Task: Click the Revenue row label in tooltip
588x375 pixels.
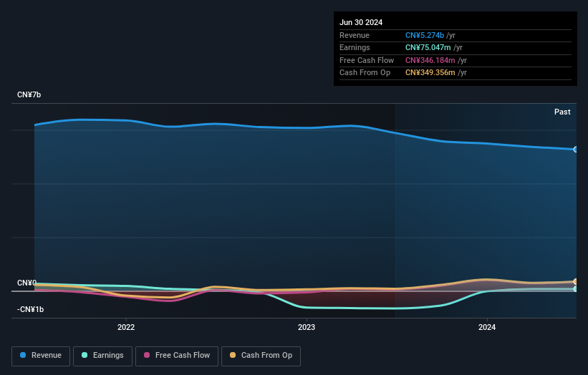Action: pyautogui.click(x=355, y=35)
